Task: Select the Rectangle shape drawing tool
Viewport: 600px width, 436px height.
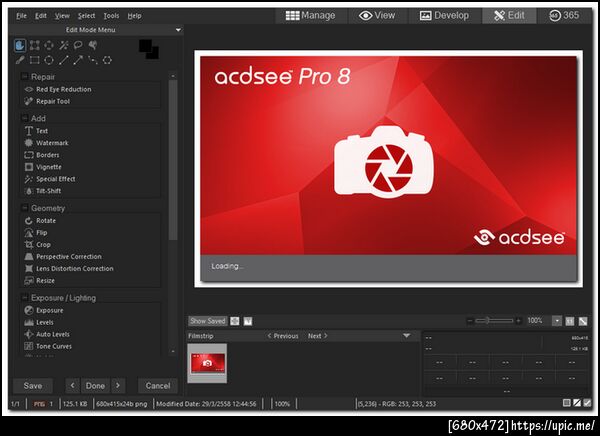Action: point(34,60)
